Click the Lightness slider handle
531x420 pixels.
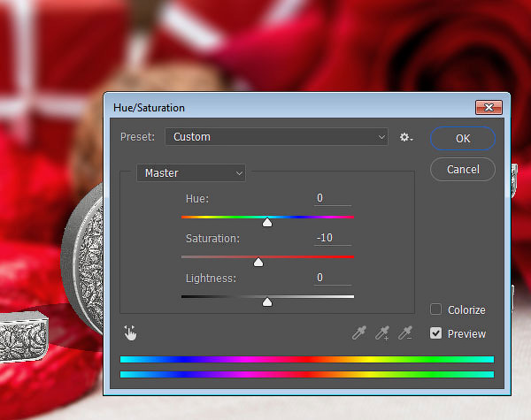267,302
